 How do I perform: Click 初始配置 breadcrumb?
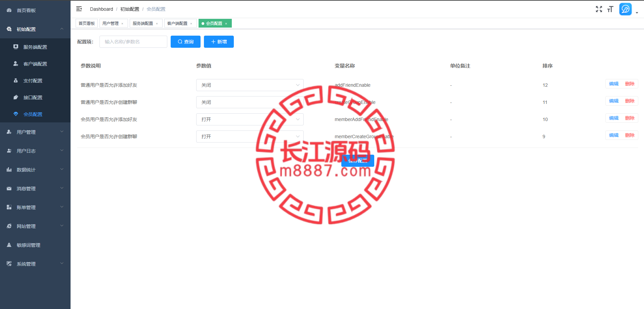[130, 9]
